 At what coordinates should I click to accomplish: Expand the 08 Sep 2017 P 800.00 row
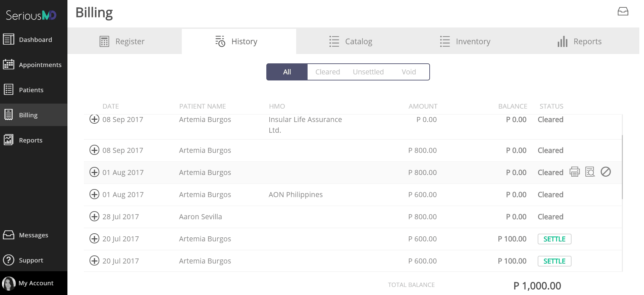(x=94, y=150)
